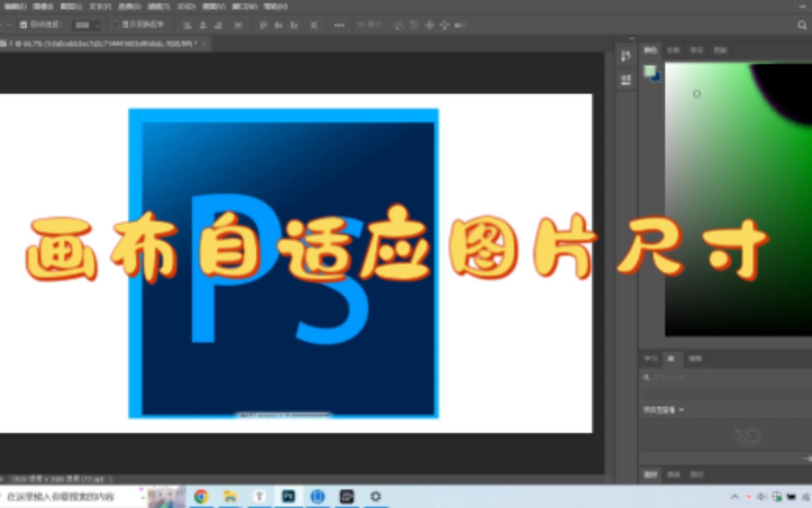Switch to the 路径 (Paths) tab

point(697,474)
